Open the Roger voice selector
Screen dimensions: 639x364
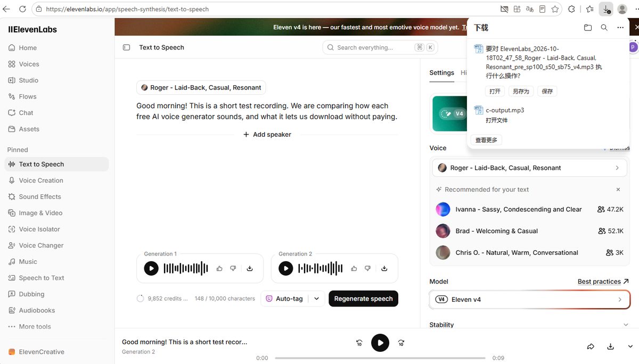529,168
